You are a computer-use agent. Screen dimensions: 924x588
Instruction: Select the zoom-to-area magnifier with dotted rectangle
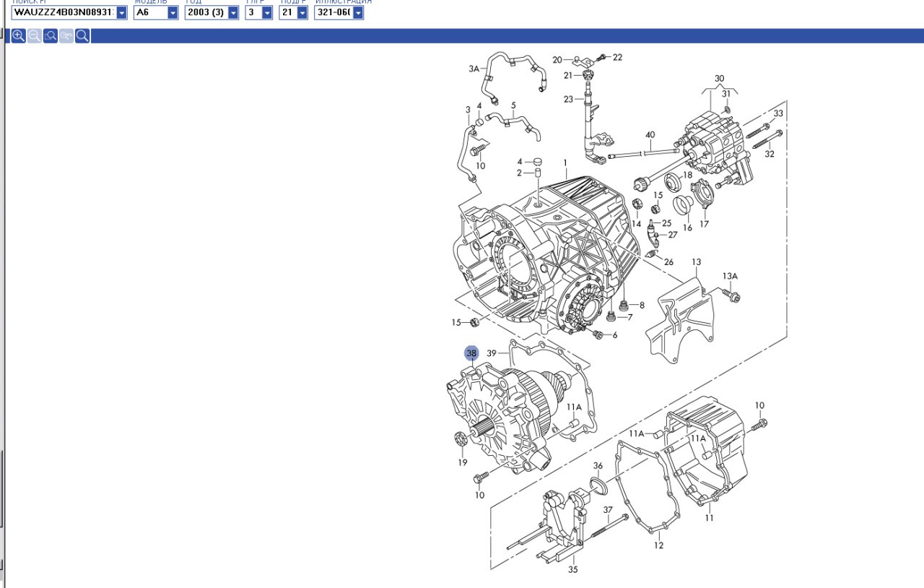tap(50, 36)
